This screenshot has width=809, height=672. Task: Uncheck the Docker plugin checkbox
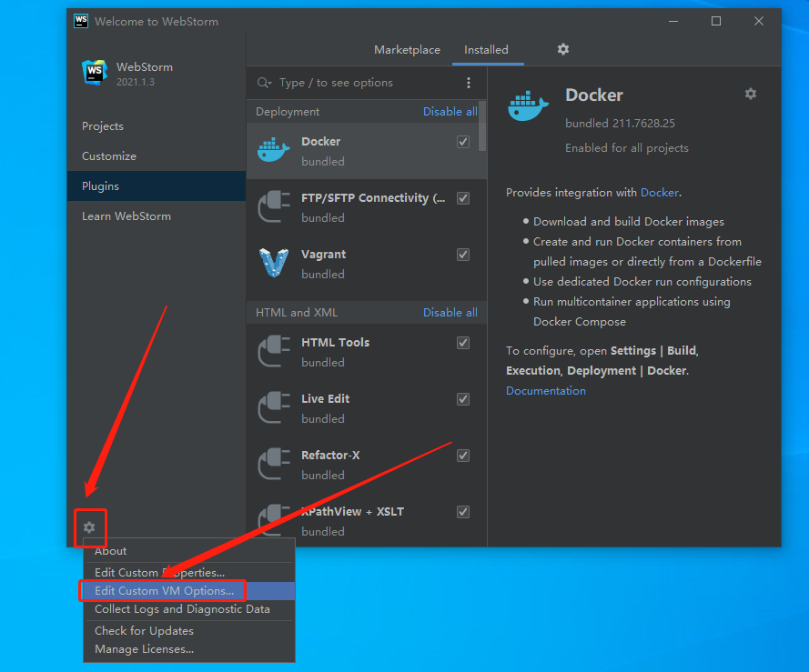pos(463,142)
